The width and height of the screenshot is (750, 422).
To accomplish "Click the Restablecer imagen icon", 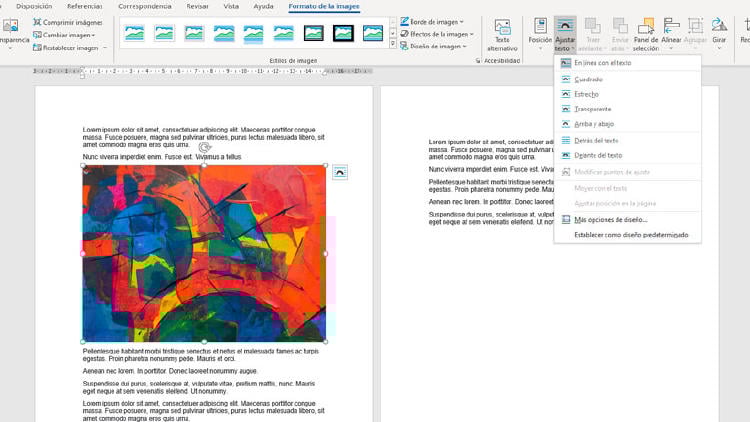I will tap(37, 47).
